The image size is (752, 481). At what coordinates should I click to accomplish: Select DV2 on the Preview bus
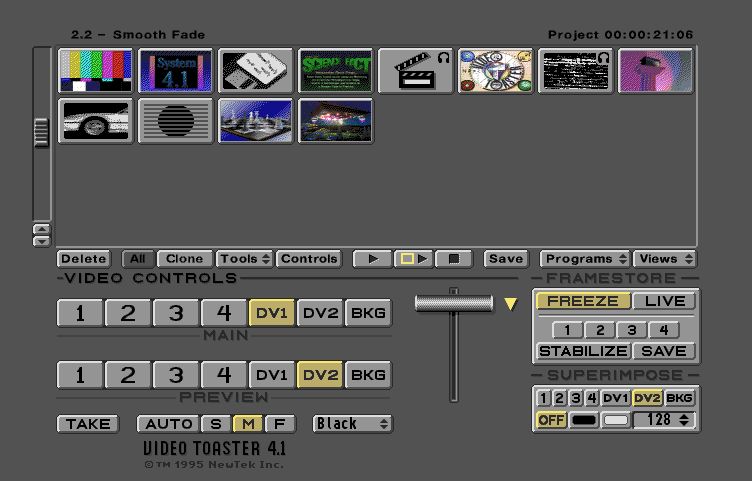320,375
